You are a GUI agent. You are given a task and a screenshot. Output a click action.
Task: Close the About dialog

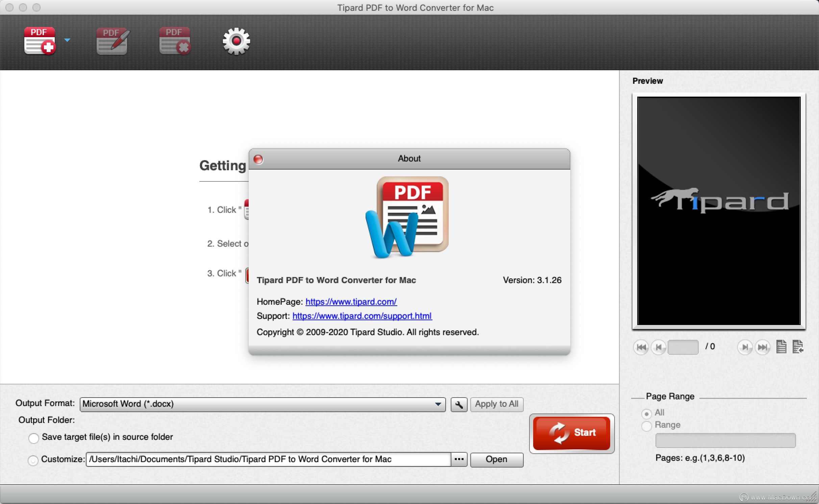(258, 159)
